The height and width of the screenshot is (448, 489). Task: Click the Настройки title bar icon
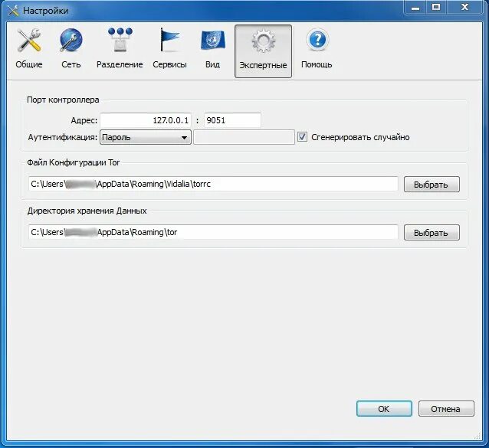point(13,11)
